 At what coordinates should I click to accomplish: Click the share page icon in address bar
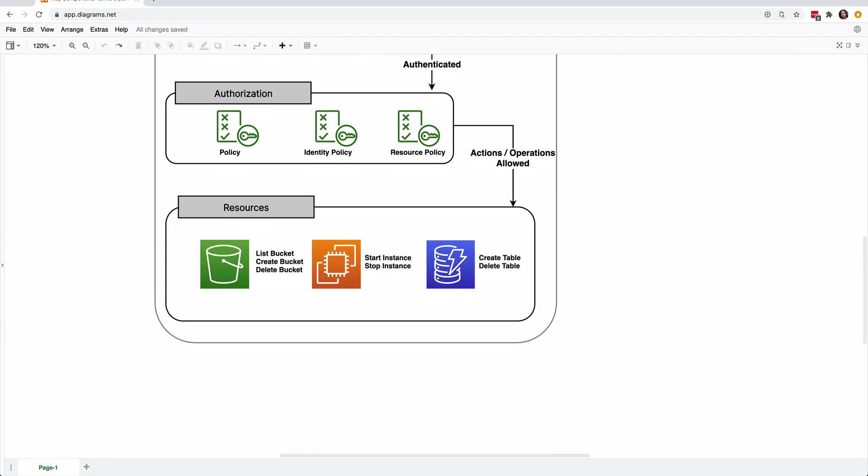coord(782,14)
